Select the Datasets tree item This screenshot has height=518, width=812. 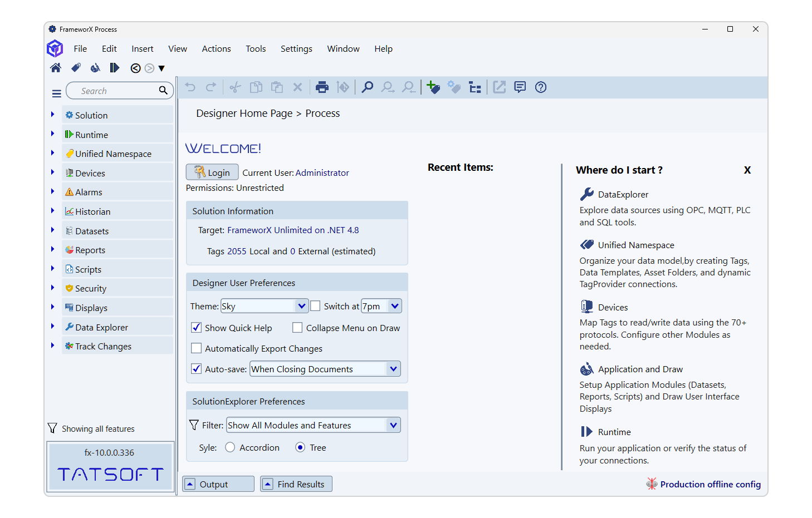click(x=118, y=231)
